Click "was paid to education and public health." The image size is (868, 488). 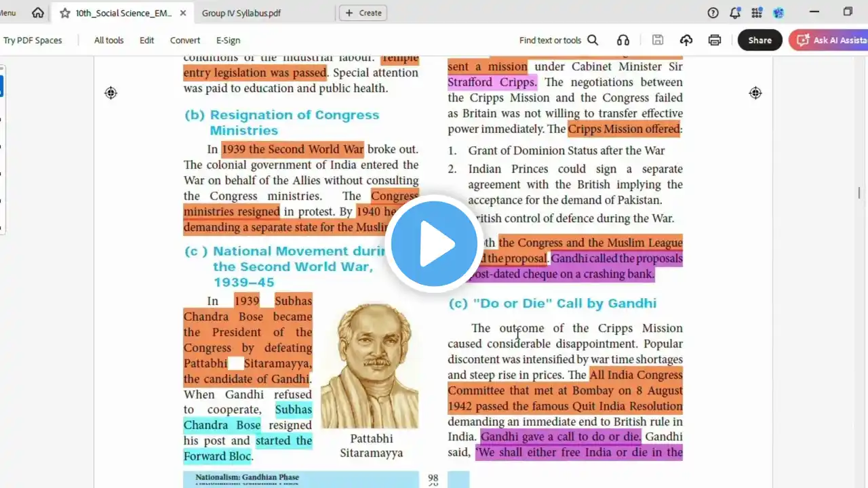pyautogui.click(x=285, y=88)
